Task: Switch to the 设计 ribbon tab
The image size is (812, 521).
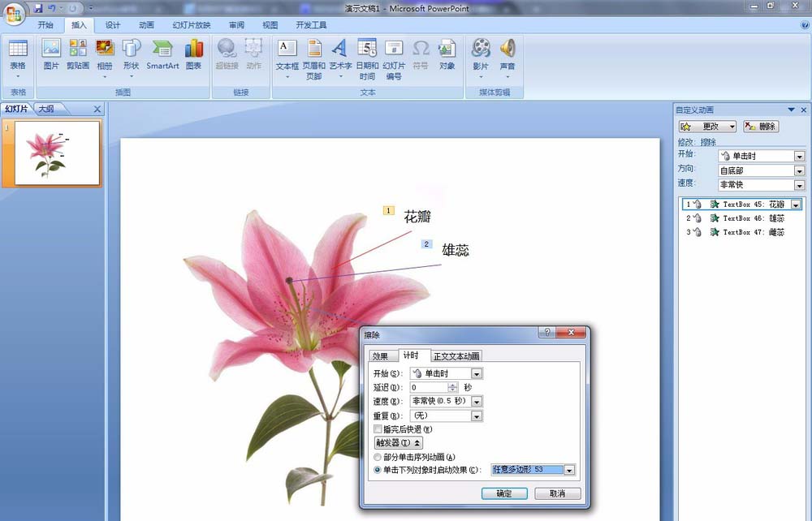Action: (113, 25)
